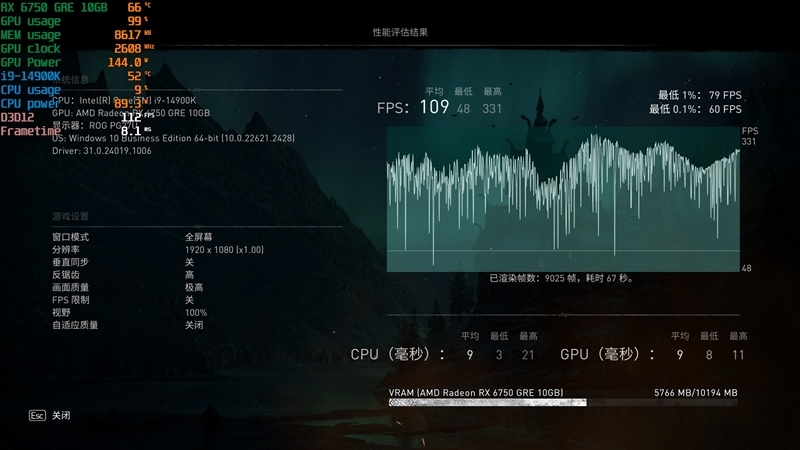The width and height of the screenshot is (800, 450).
Task: Click the i9-14900K overlay label
Action: [x=31, y=77]
